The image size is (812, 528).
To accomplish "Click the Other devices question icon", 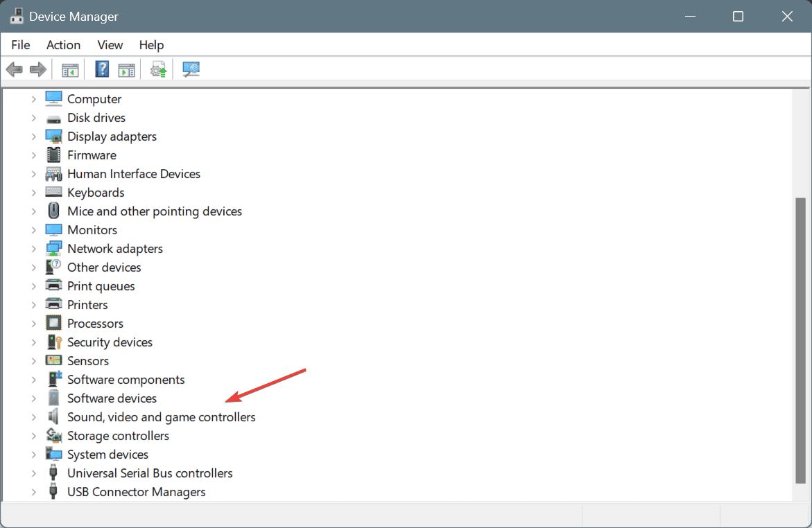I will 54,267.
